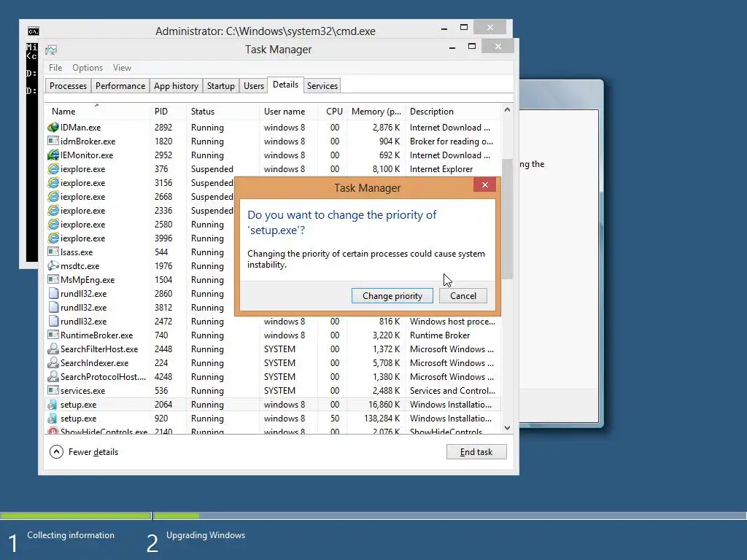
Task: Cancel the priority change dialog
Action: pos(463,296)
